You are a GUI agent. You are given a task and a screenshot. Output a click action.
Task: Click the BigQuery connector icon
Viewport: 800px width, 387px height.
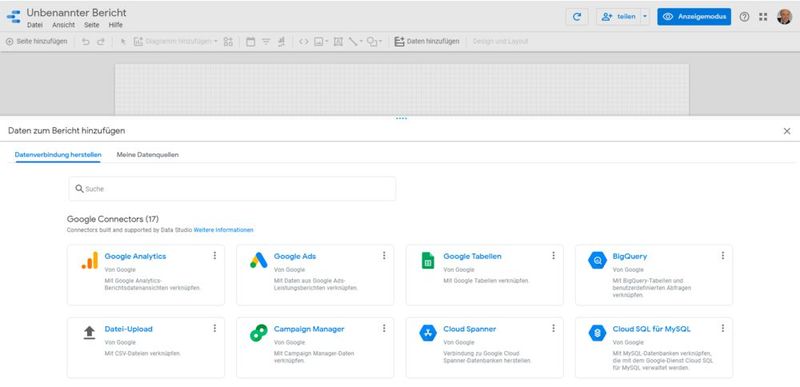(x=597, y=261)
